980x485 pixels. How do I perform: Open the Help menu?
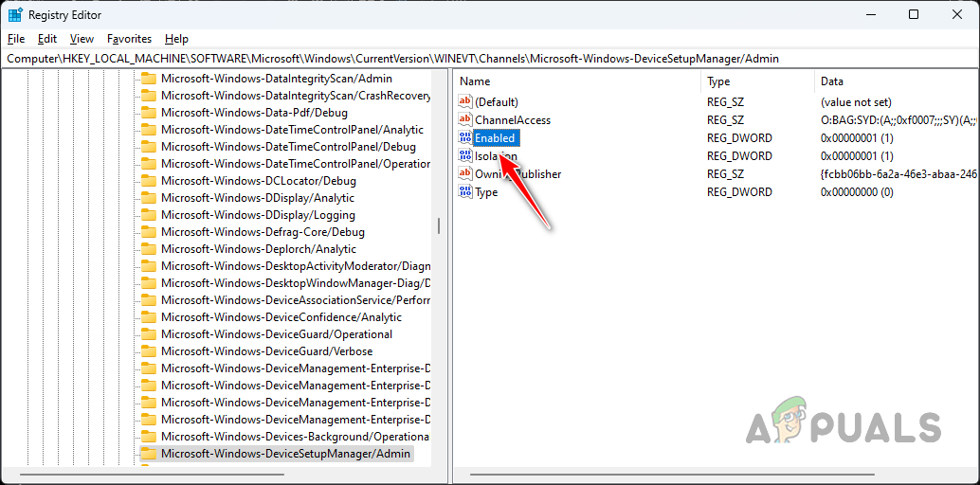click(x=177, y=39)
